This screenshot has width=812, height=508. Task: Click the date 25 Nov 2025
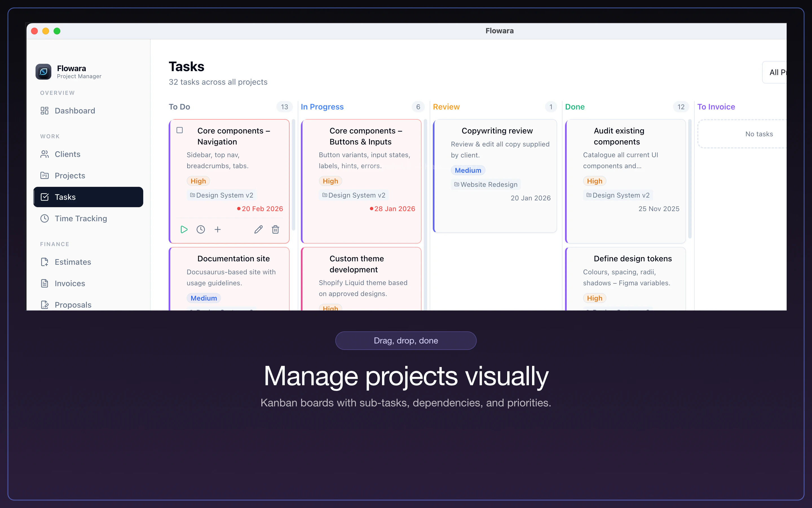click(x=659, y=209)
